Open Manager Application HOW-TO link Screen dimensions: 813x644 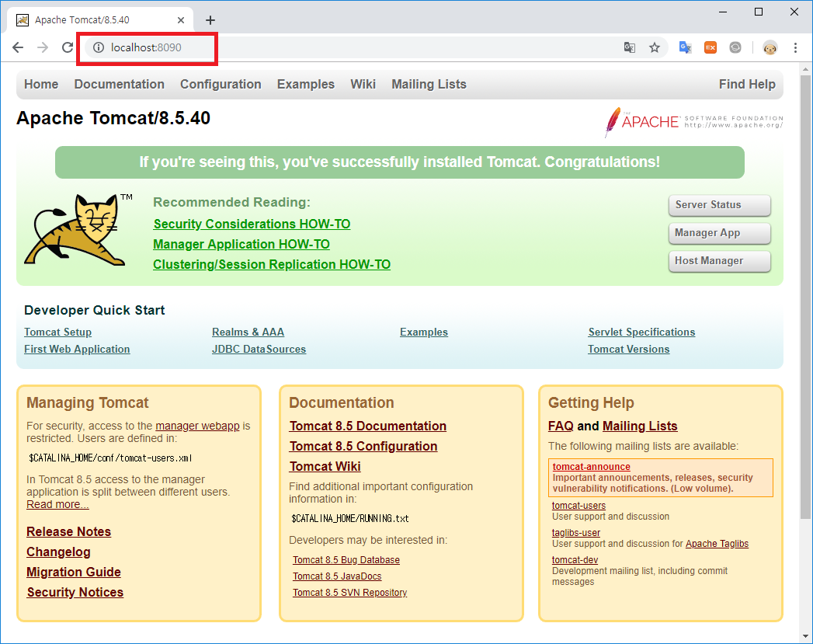click(x=241, y=244)
